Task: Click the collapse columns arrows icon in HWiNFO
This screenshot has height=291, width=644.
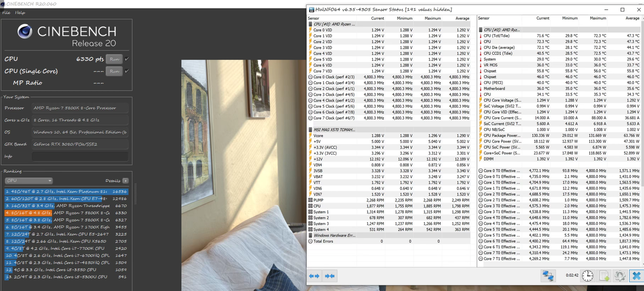Action: tap(330, 276)
